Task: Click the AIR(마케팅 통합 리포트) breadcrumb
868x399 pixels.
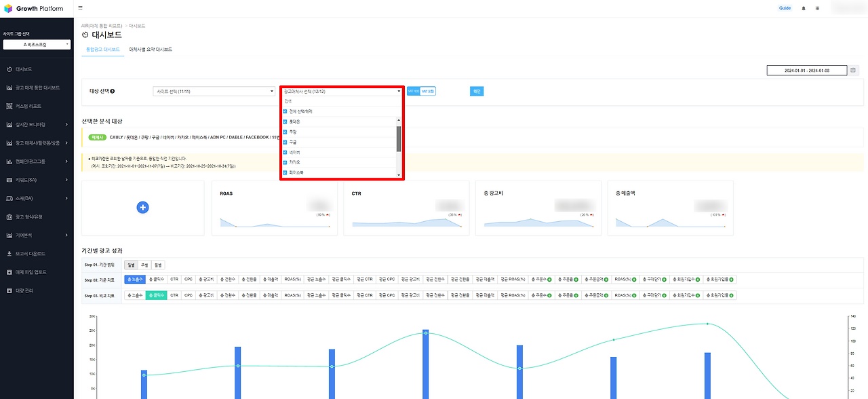Action: [102, 26]
